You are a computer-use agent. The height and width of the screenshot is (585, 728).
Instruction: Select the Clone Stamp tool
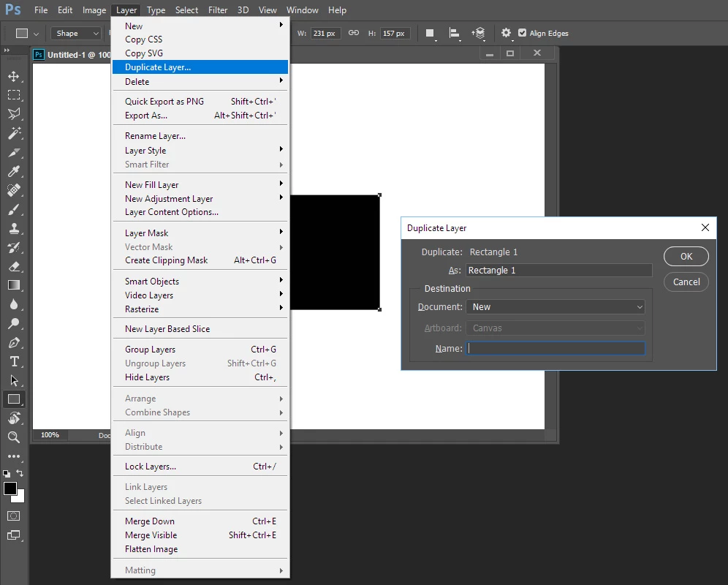(14, 229)
